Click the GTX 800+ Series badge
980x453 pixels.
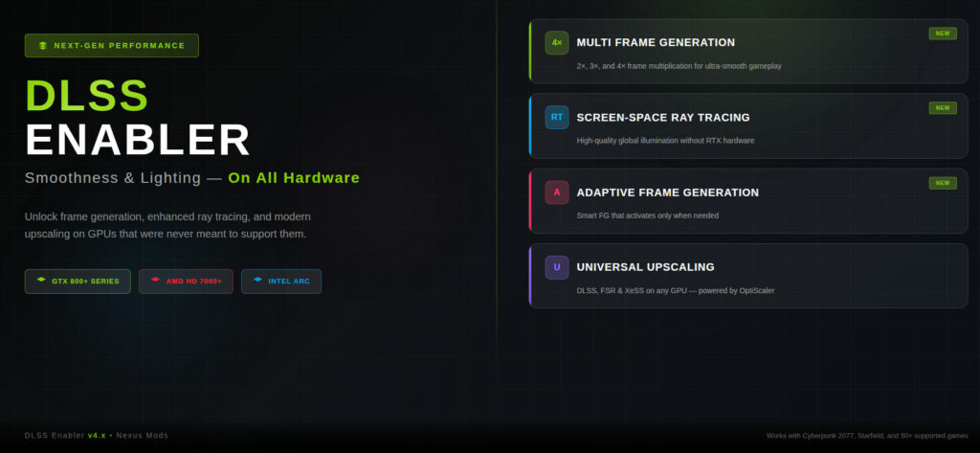click(78, 282)
